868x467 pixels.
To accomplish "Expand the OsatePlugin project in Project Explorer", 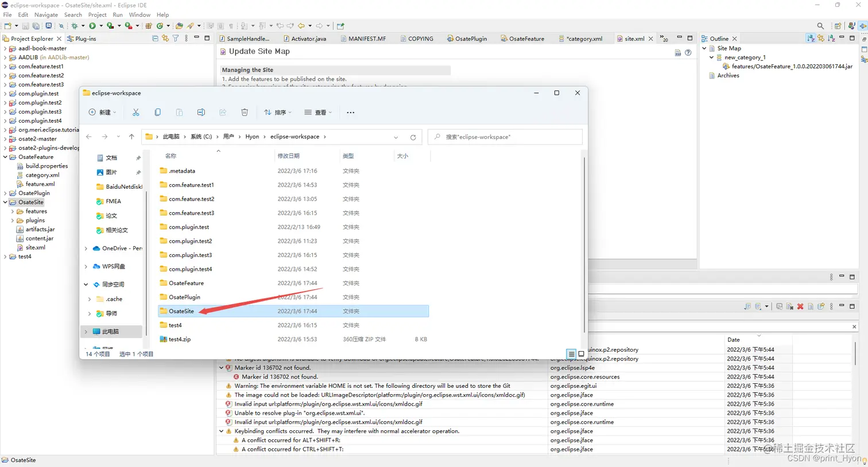I will 6,193.
